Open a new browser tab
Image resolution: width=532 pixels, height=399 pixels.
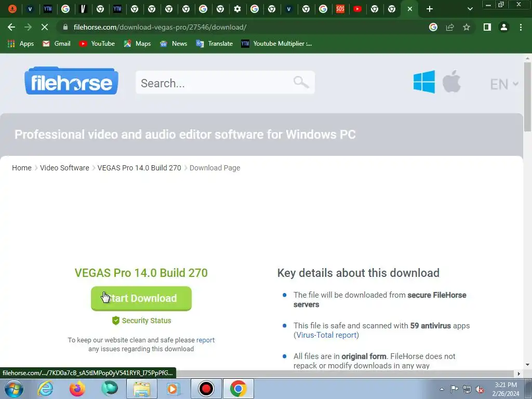(430, 9)
